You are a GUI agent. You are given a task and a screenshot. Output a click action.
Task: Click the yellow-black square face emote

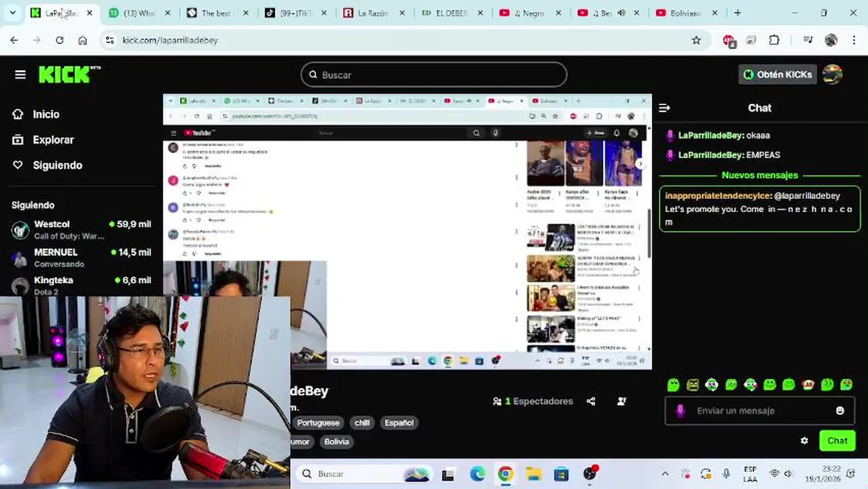tap(692, 385)
